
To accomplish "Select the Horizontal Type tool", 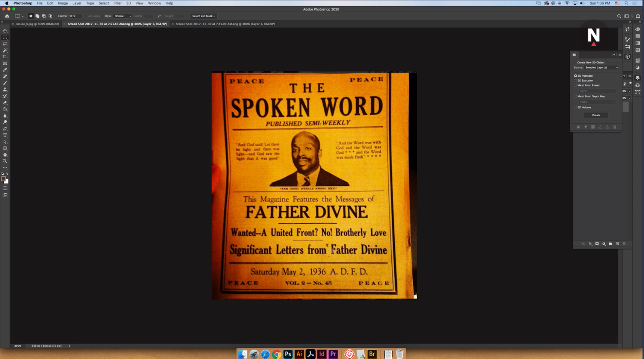I will [5, 135].
